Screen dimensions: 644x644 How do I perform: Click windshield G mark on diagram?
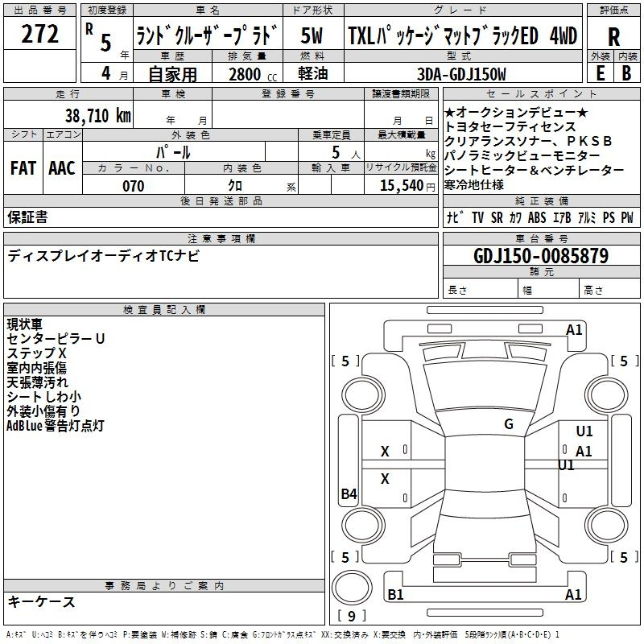point(509,424)
